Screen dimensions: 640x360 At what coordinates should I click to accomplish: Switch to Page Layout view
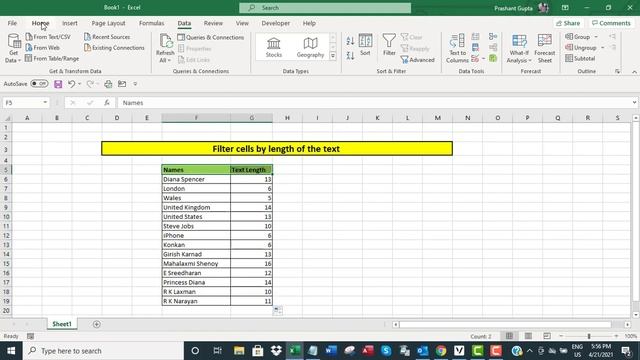point(528,336)
